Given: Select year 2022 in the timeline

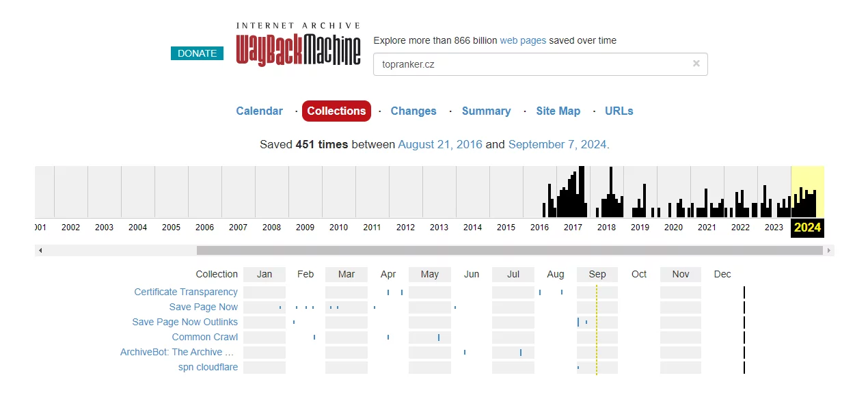Looking at the screenshot, I should (x=740, y=228).
